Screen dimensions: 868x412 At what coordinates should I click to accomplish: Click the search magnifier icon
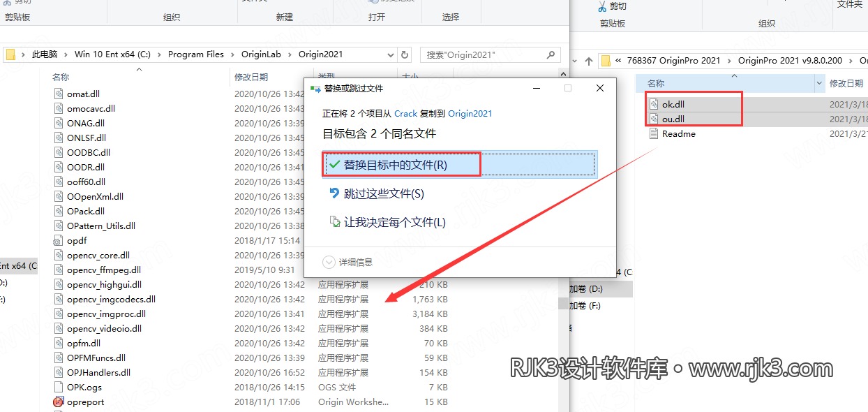(551, 54)
